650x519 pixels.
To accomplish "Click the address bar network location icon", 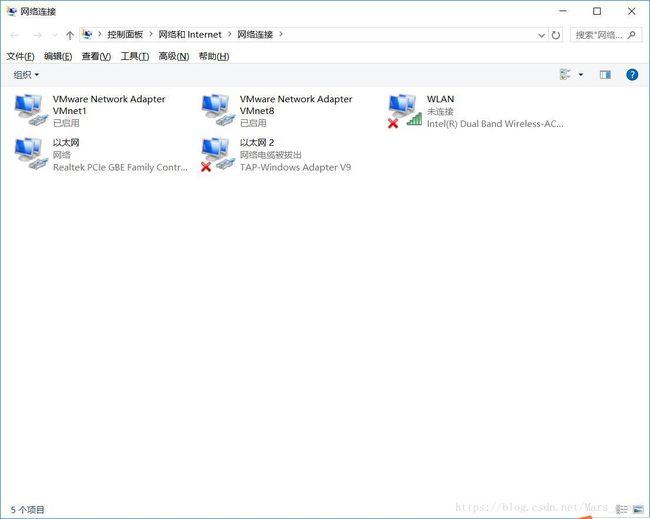I will point(87,34).
